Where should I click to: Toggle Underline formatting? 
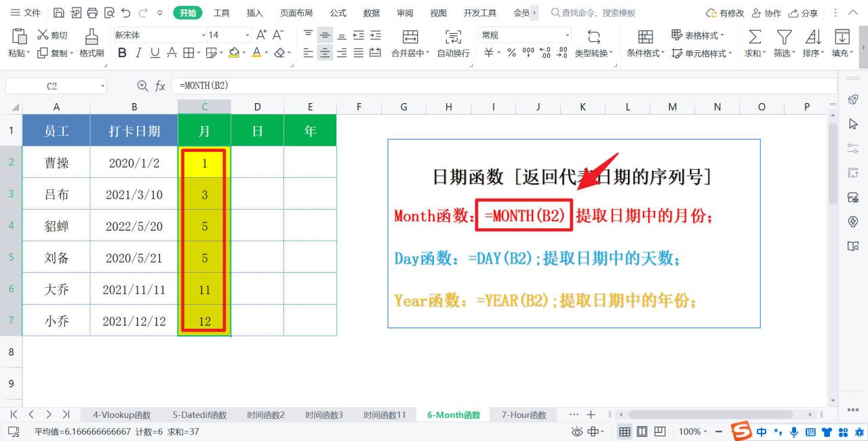click(x=155, y=53)
